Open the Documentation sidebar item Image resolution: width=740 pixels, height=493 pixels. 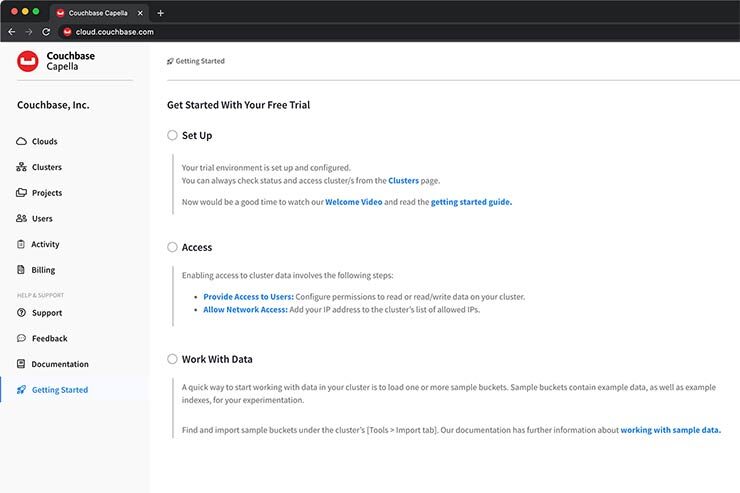59,365
